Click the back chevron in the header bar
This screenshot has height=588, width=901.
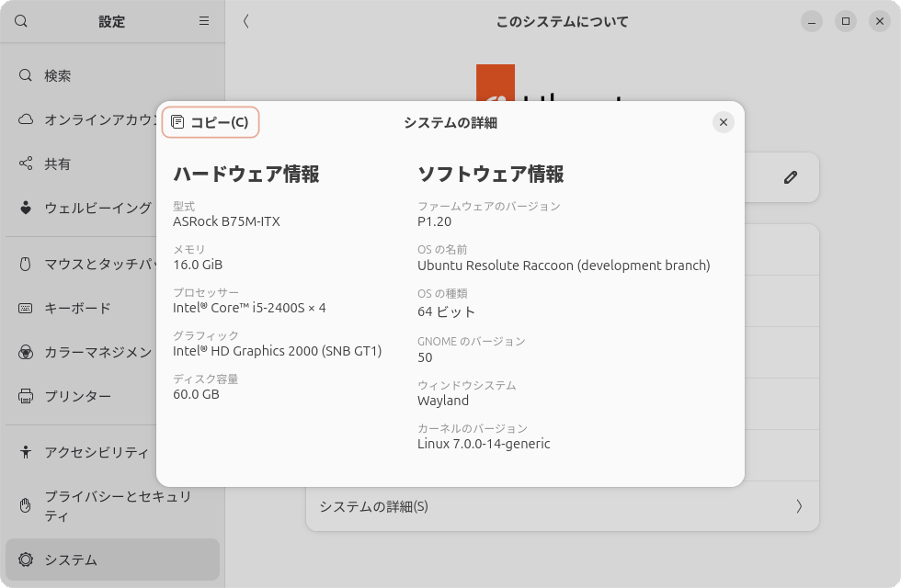pyautogui.click(x=245, y=20)
